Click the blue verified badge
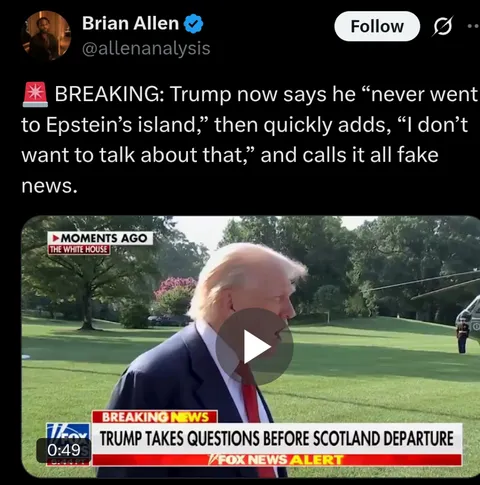This screenshot has width=480, height=485. (x=194, y=24)
